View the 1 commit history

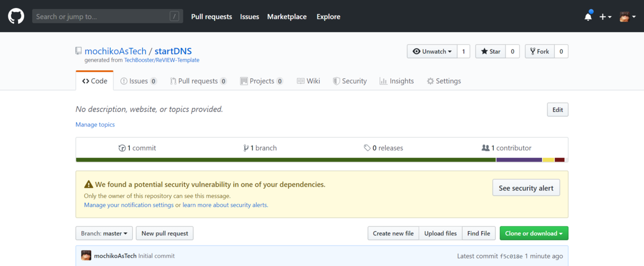[137, 148]
